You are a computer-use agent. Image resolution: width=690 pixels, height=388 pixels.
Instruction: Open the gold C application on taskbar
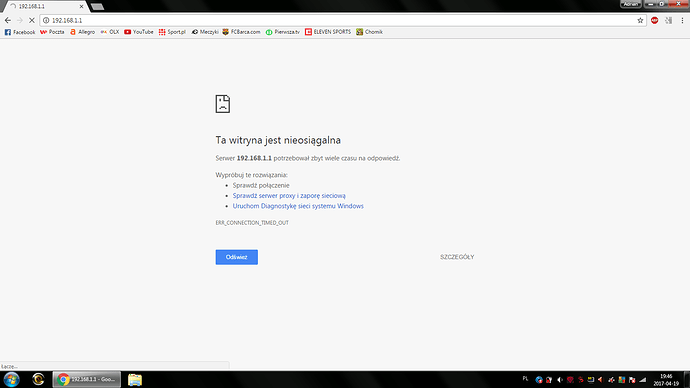coord(38,379)
